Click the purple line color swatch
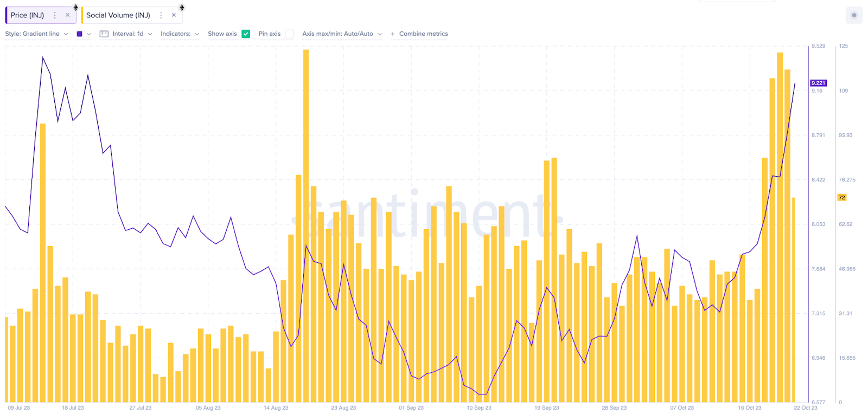The height and width of the screenshot is (414, 868). point(80,34)
